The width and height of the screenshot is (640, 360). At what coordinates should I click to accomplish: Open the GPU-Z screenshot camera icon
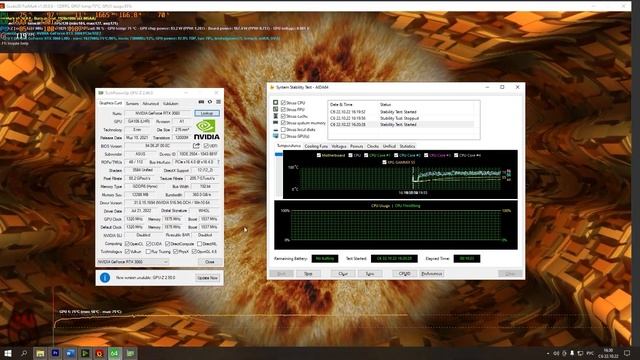[201, 102]
